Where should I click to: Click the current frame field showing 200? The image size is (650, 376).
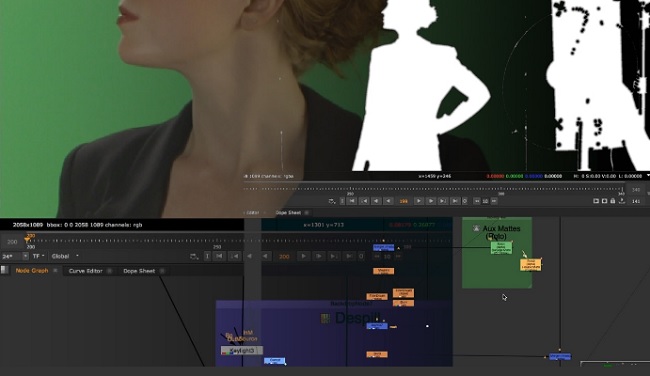click(x=284, y=257)
